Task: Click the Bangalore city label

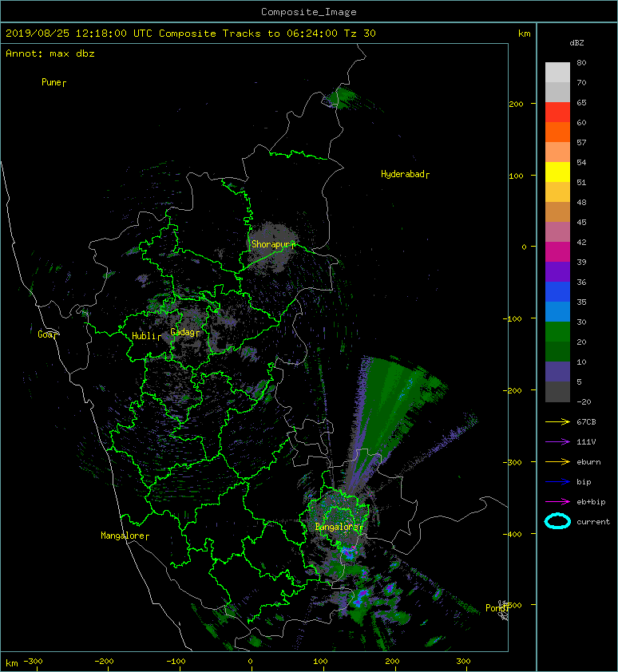Action: [x=339, y=527]
